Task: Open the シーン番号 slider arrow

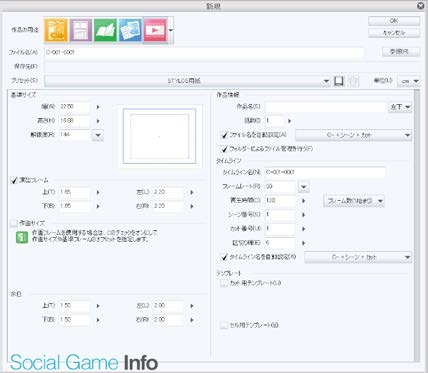Action: coord(304,215)
